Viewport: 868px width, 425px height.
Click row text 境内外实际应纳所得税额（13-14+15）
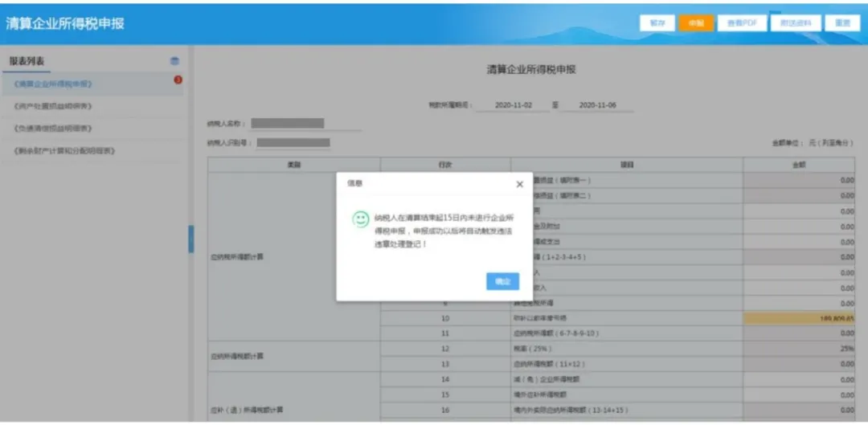click(571, 411)
